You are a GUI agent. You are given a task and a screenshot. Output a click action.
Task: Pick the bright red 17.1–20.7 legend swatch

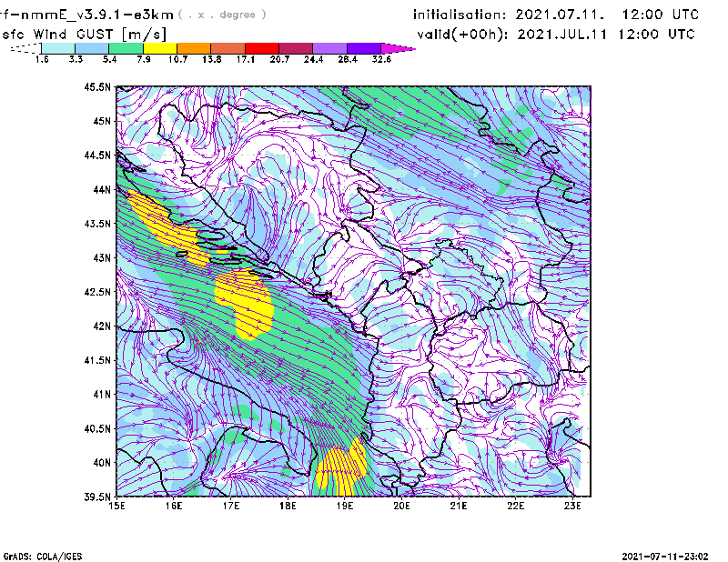tap(262, 48)
